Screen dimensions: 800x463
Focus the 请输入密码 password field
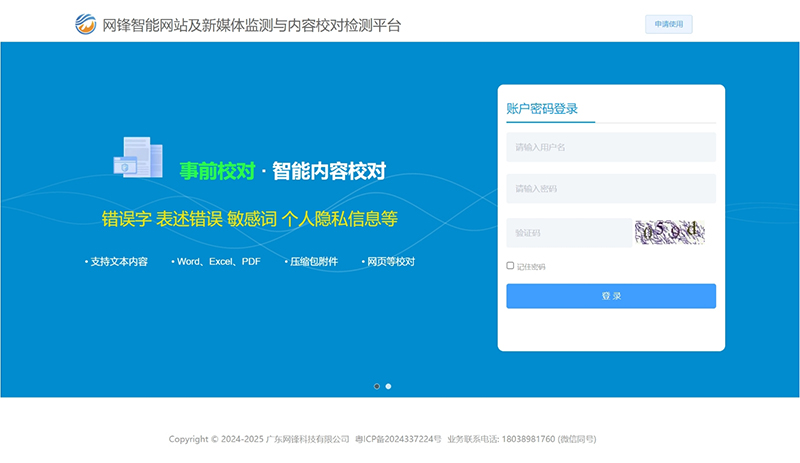pos(610,188)
